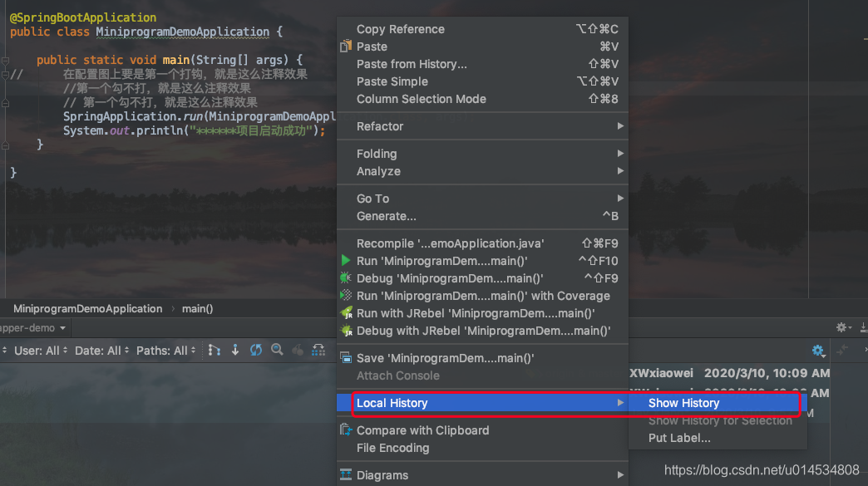Click Paste in the context menu
Viewport: 868px width, 486px height.
pos(482,47)
